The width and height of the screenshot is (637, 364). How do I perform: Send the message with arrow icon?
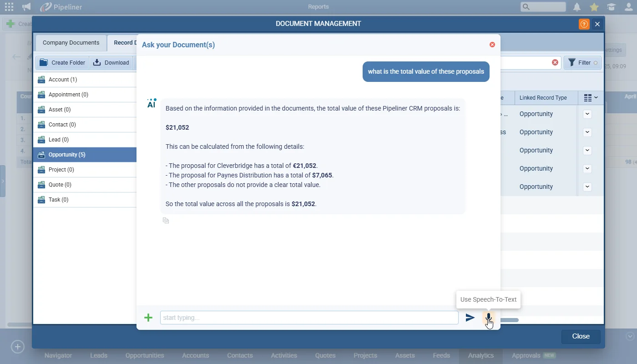coord(470,318)
